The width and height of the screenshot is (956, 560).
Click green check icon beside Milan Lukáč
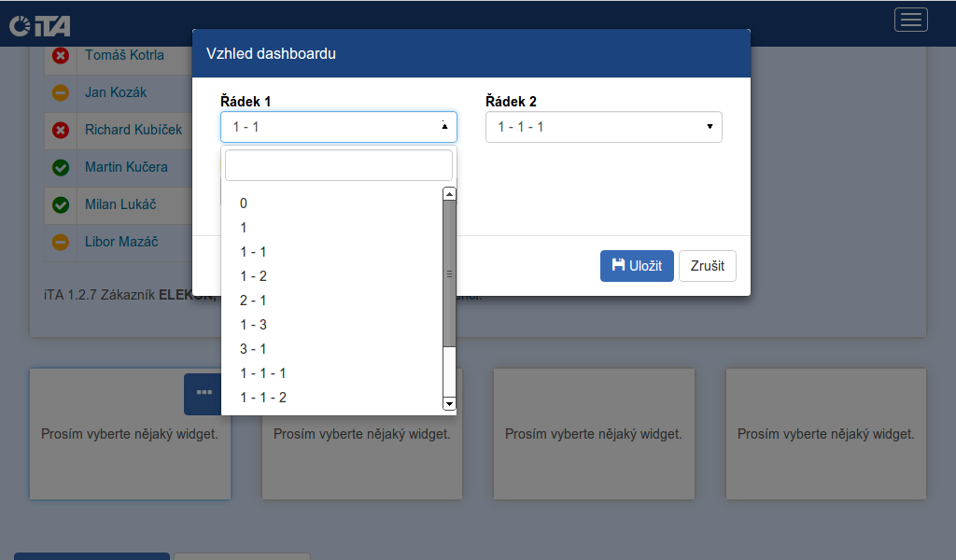click(x=61, y=205)
